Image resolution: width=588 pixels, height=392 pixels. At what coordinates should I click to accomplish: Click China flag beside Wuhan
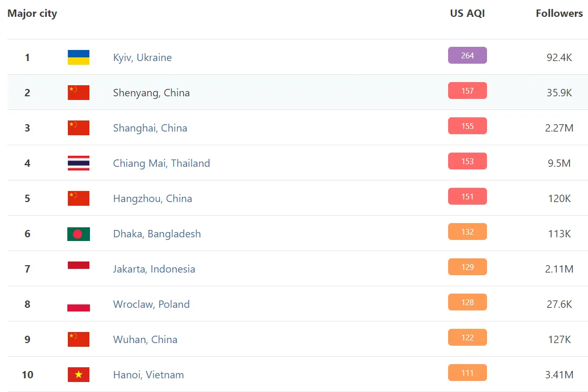point(78,339)
